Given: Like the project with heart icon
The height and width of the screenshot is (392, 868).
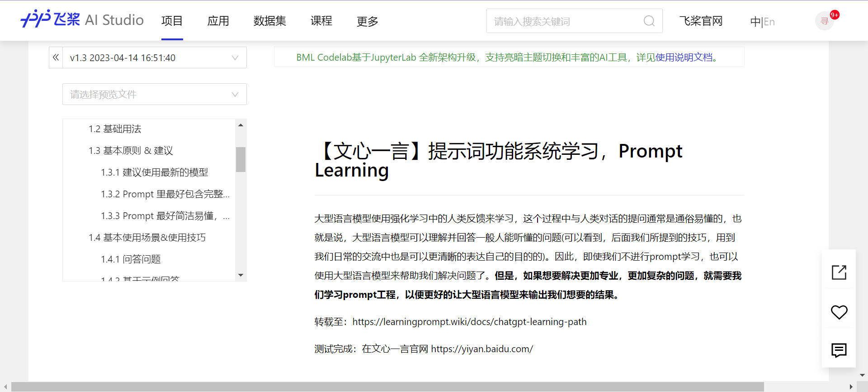Looking at the screenshot, I should click(839, 312).
